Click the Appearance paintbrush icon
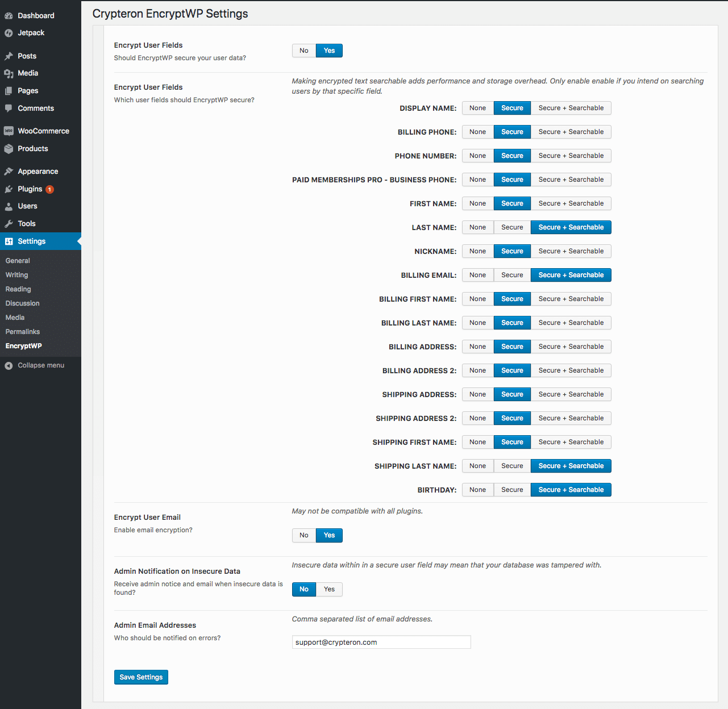Screen dimensions: 728x709 (x=9, y=172)
